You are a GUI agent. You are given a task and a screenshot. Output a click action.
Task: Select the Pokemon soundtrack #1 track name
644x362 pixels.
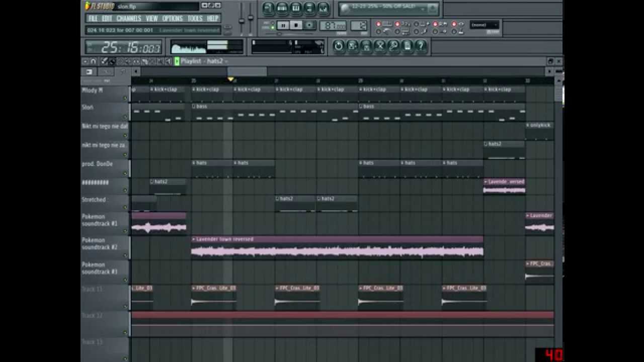(100, 220)
